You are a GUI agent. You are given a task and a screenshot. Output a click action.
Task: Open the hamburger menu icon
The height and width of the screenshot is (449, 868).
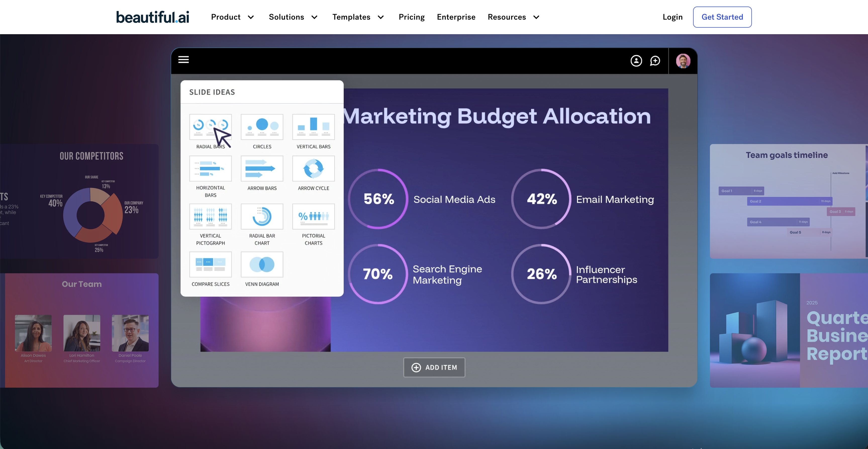coord(183,60)
